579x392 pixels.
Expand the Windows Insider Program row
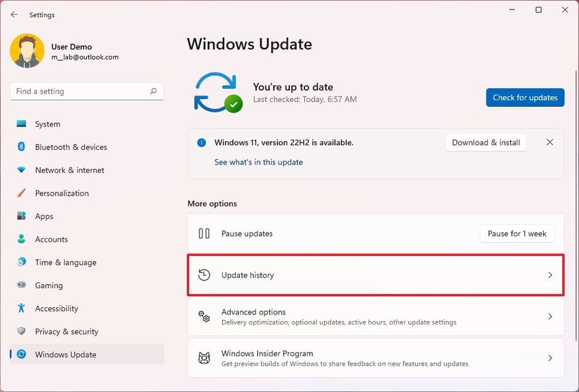coord(375,357)
